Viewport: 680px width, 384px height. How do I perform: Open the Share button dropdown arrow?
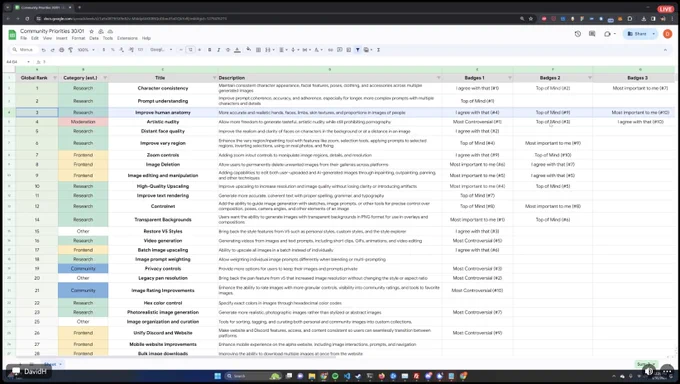point(654,34)
